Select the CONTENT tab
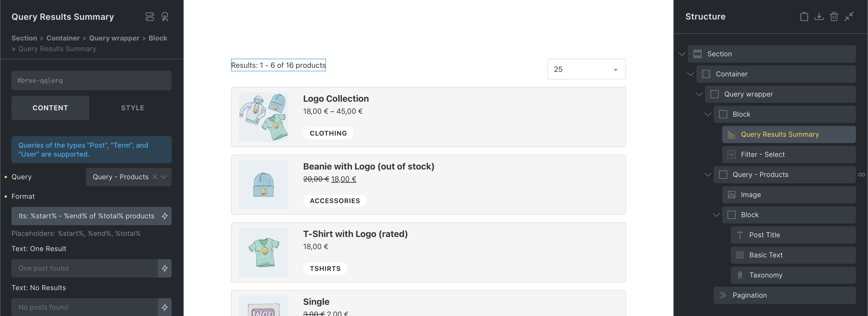This screenshot has width=868, height=316. point(50,108)
